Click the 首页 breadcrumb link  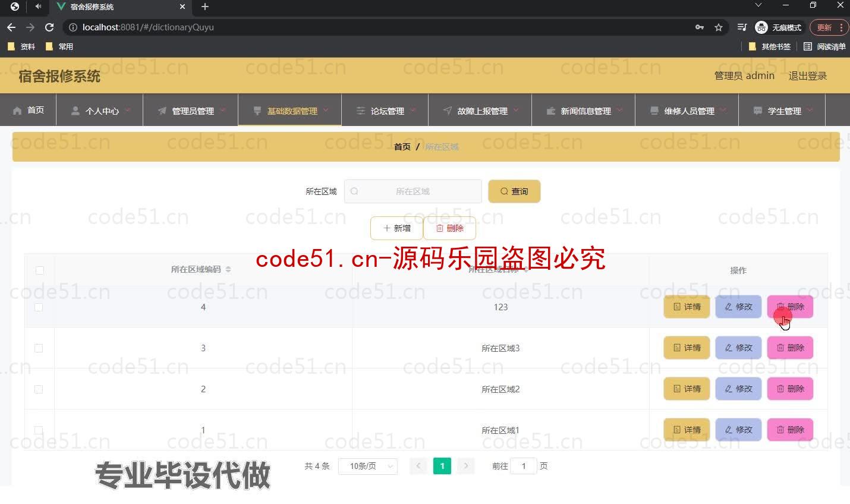[402, 147]
